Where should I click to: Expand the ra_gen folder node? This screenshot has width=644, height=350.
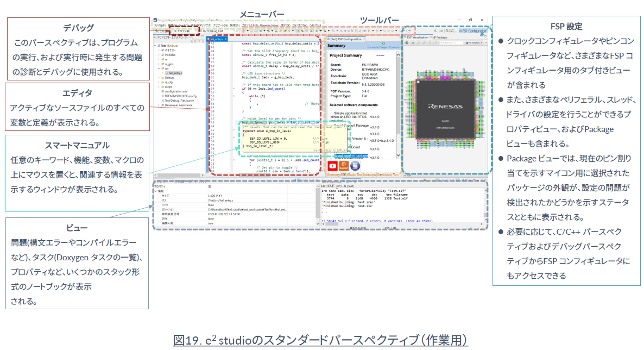[x=159, y=64]
